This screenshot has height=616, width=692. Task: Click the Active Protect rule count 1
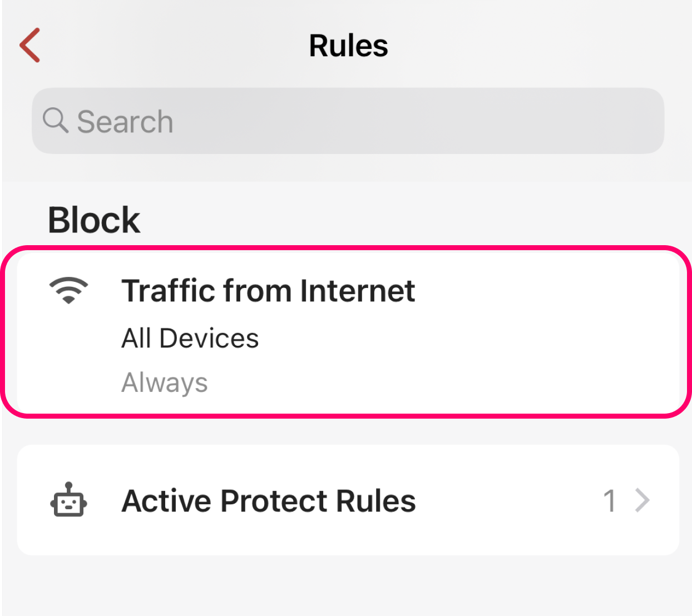tap(610, 500)
